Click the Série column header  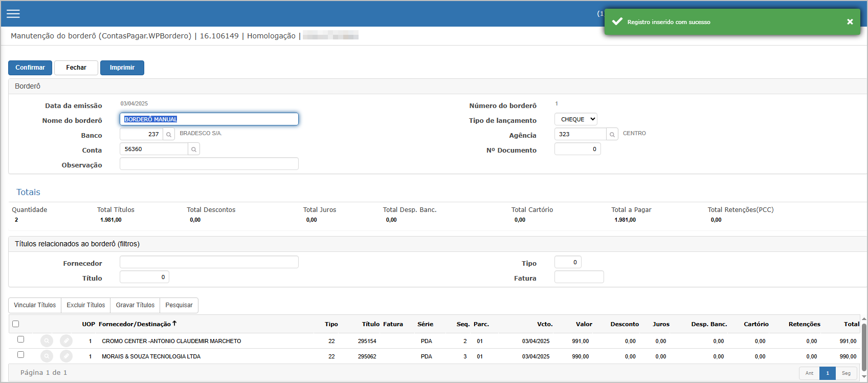coord(425,324)
